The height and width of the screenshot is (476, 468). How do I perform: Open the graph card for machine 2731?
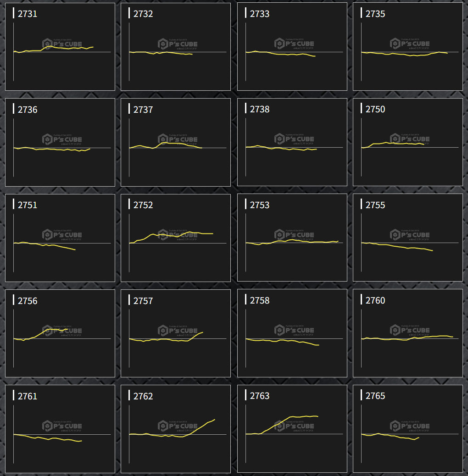click(60, 47)
